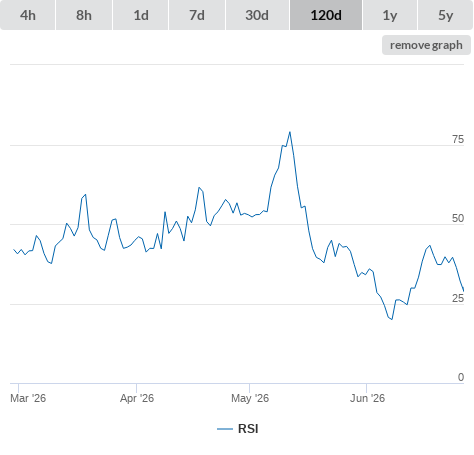
Task: Switch chart to 30d range
Action: (x=257, y=15)
